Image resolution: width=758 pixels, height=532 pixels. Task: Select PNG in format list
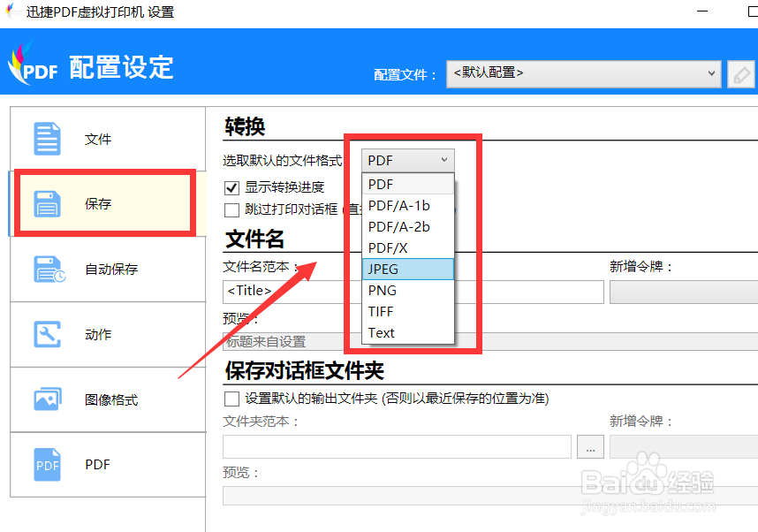point(408,290)
